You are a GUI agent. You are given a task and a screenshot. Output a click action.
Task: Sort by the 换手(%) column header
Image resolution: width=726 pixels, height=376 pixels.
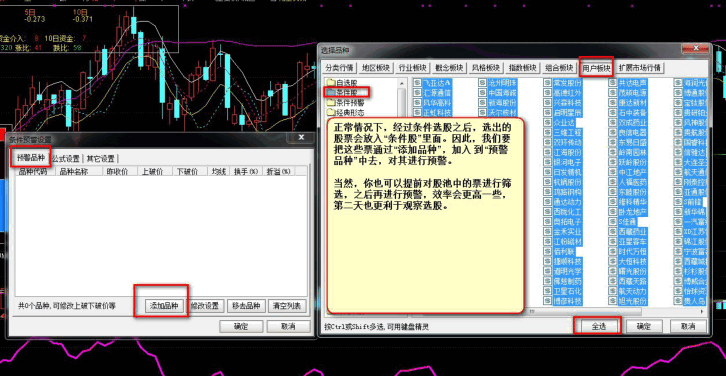click(x=246, y=171)
